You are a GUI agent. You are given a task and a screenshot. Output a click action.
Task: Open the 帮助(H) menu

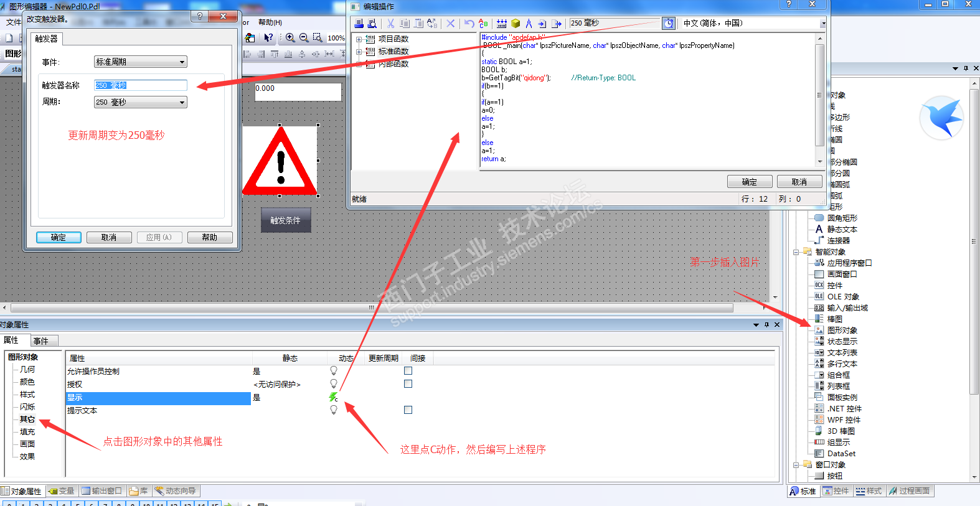[270, 22]
